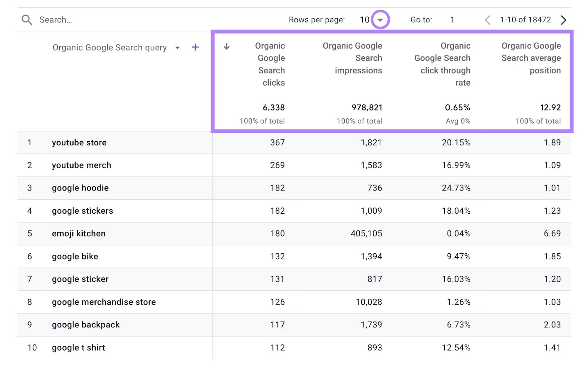Sort by average position column header
Viewport: 588px width, 370px height.
(531, 58)
